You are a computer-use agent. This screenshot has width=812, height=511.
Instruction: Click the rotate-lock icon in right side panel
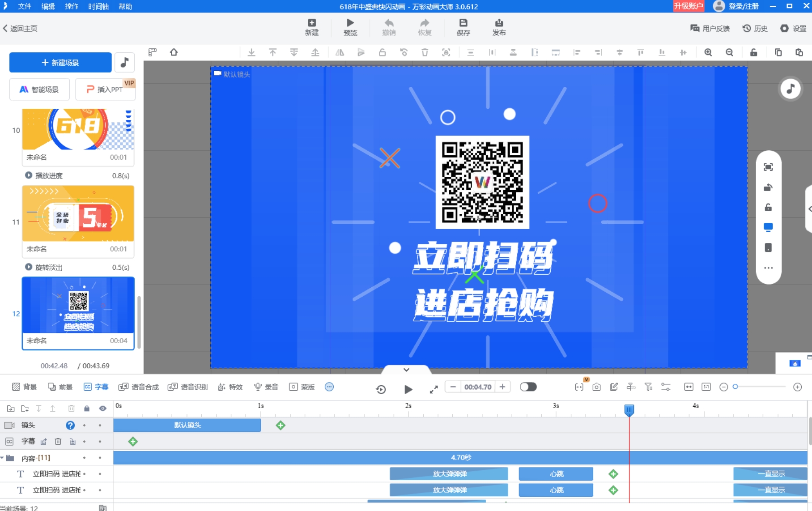(768, 187)
